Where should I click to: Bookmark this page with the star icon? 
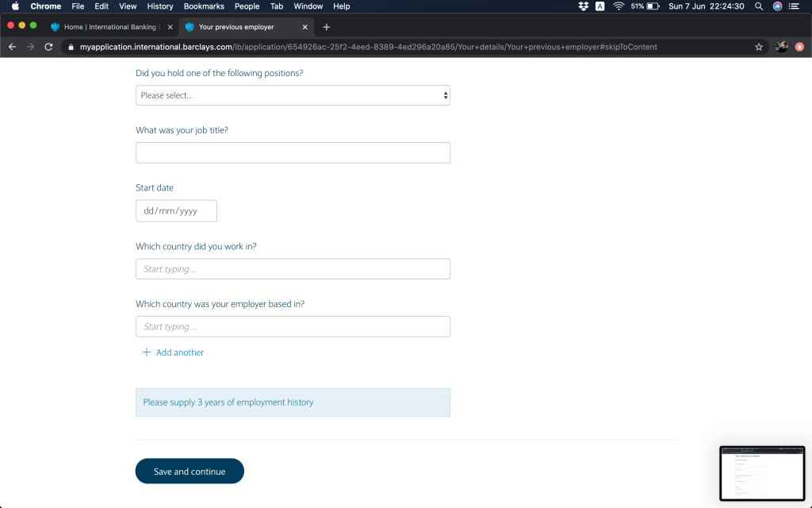759,47
